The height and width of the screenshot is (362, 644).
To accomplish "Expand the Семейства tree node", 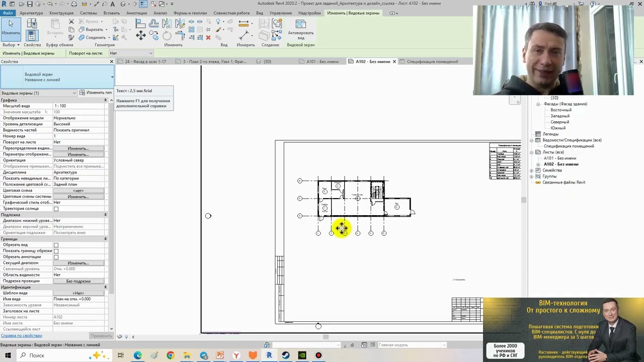I will (x=532, y=170).
